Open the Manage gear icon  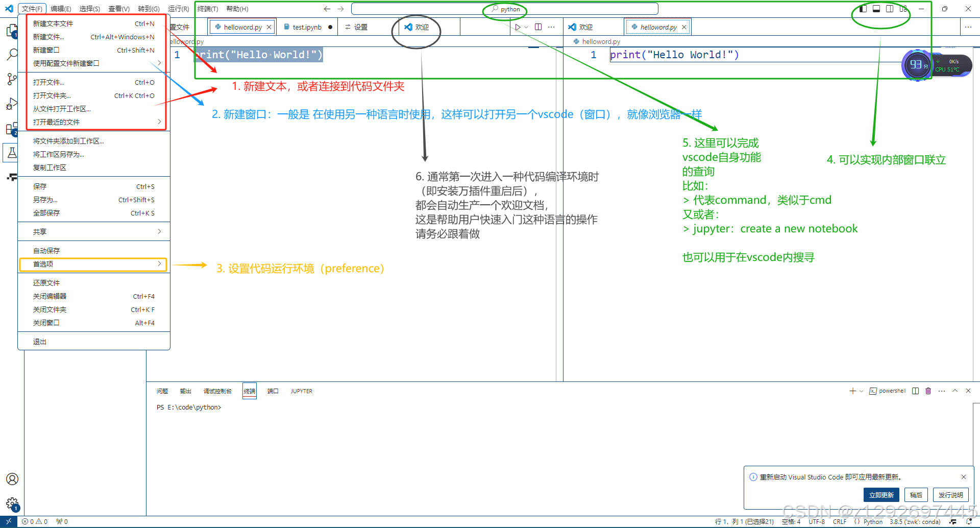[12, 502]
